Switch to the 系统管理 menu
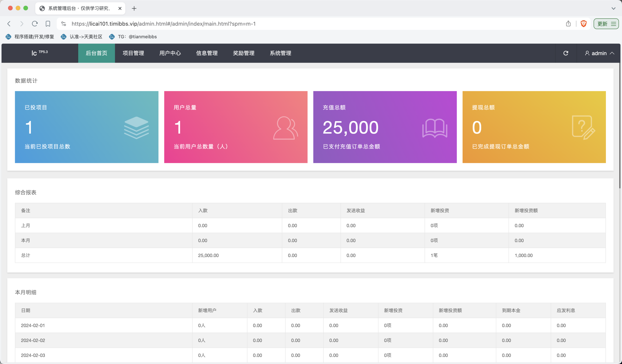 pyautogui.click(x=280, y=53)
